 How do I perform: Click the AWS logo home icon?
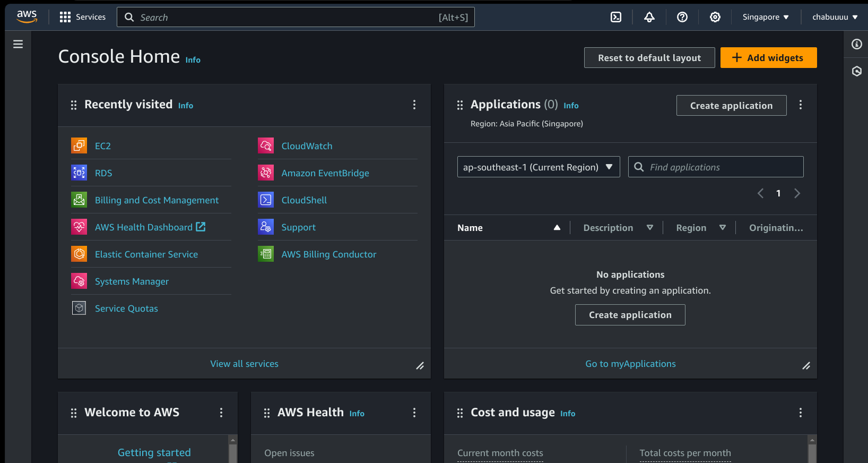click(27, 17)
